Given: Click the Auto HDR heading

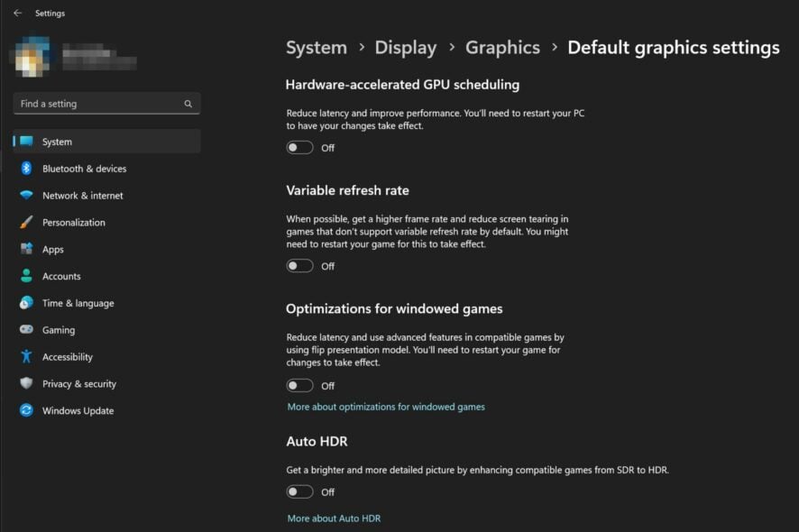Looking at the screenshot, I should [x=317, y=441].
